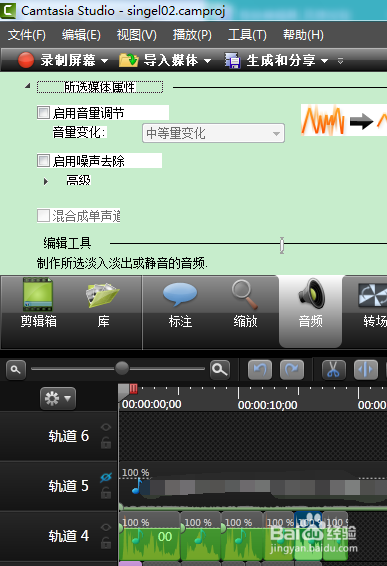This screenshot has width=387, height=566.
Task: Toggle the 混合成单声道 checkbox
Action: pyautogui.click(x=43, y=215)
